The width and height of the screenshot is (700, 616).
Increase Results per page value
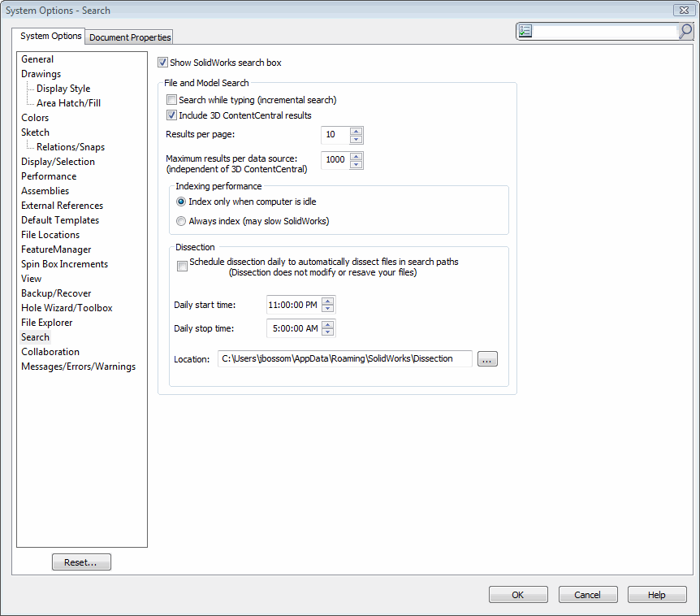pyautogui.click(x=356, y=131)
